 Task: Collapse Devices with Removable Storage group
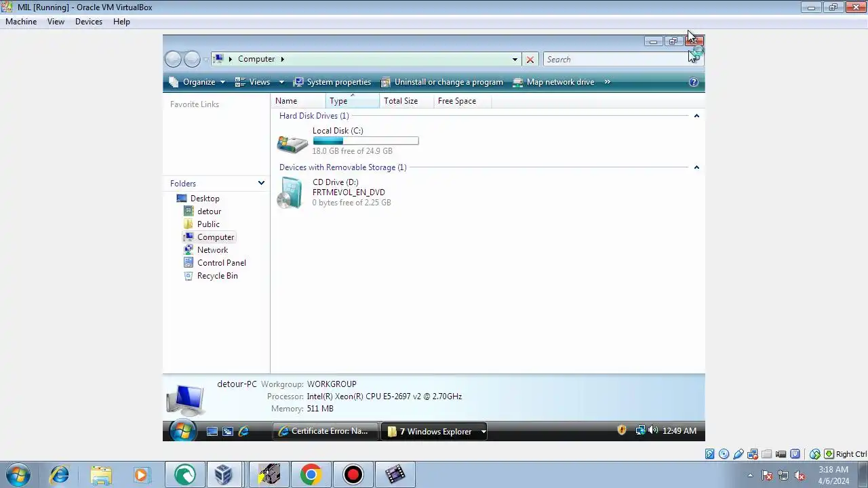pos(696,167)
